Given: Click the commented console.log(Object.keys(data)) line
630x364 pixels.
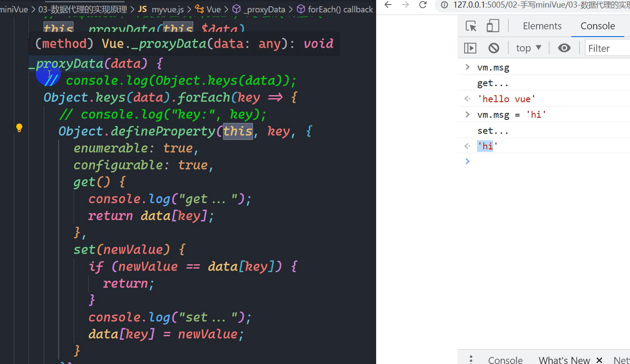Looking at the screenshot, I should (x=170, y=81).
